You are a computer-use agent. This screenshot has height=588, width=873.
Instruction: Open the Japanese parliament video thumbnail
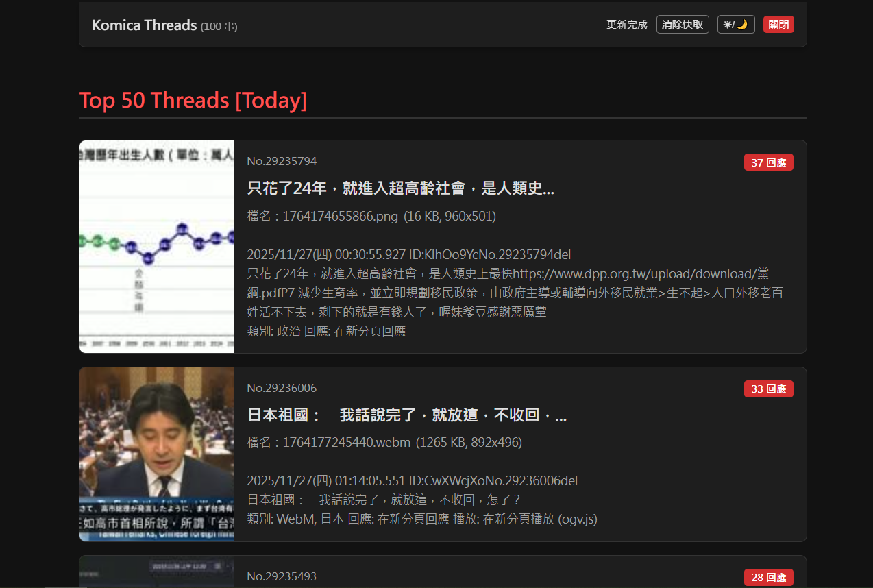(x=156, y=454)
